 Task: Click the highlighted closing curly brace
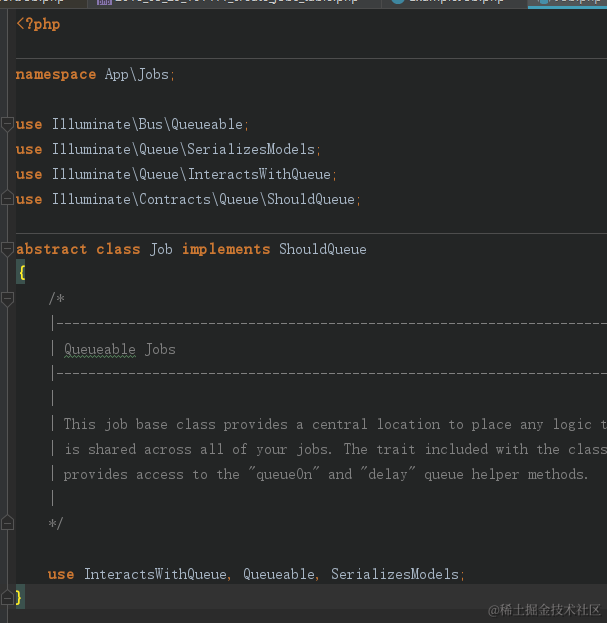[19, 596]
